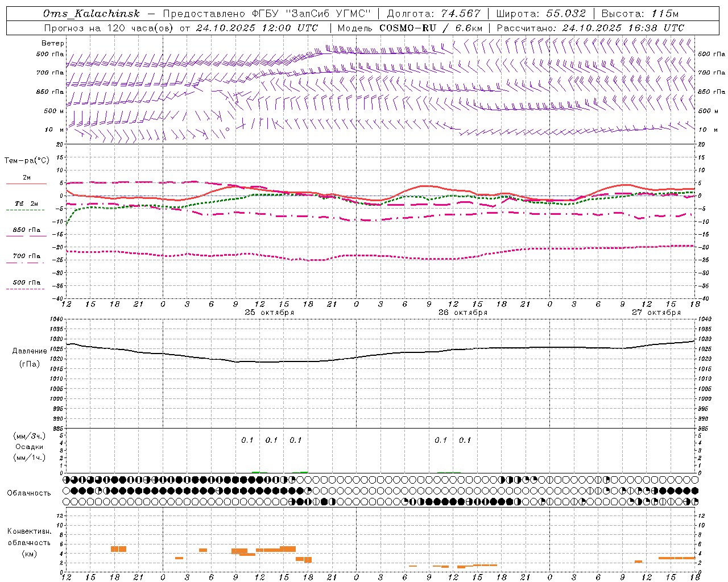
Task: Click the (мм/1ч.) precipitation unit label
Action: click(x=30, y=458)
